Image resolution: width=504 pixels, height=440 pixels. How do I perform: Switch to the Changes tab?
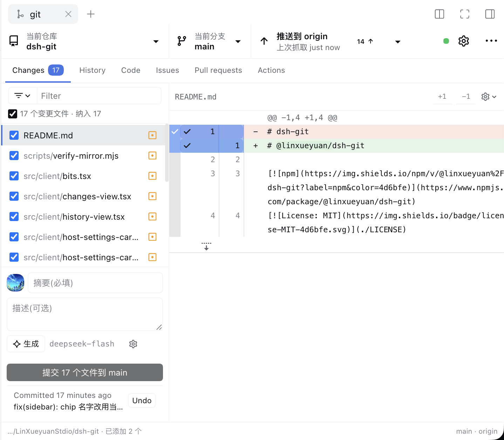pos(38,70)
